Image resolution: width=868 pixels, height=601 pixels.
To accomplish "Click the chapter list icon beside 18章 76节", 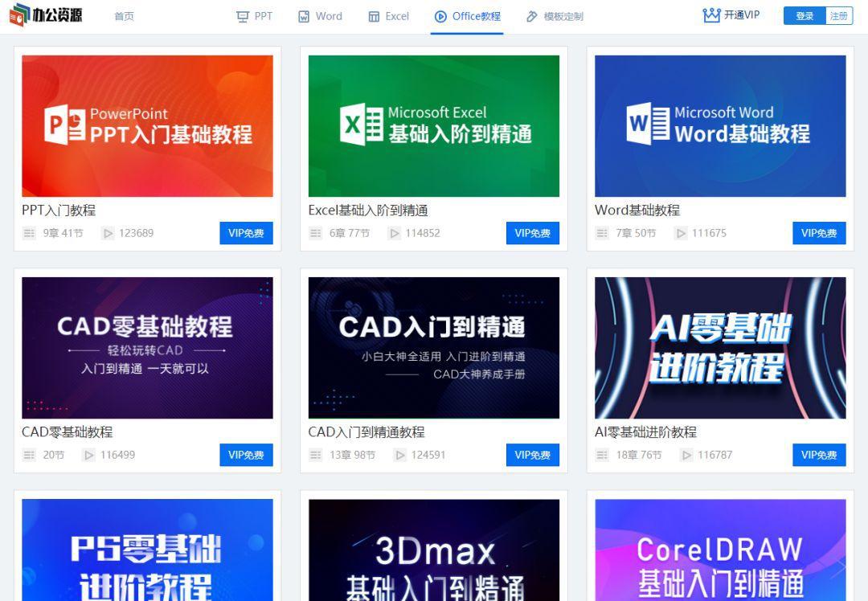I will [602, 456].
